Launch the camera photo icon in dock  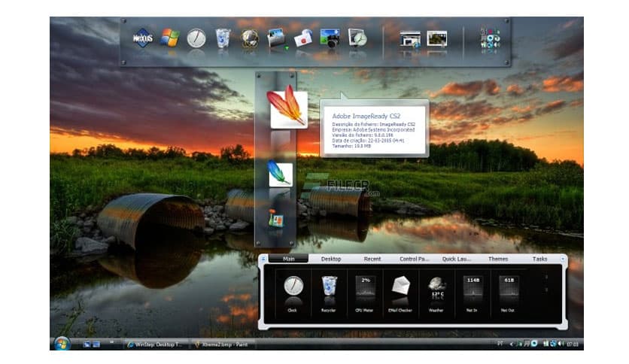(x=330, y=38)
